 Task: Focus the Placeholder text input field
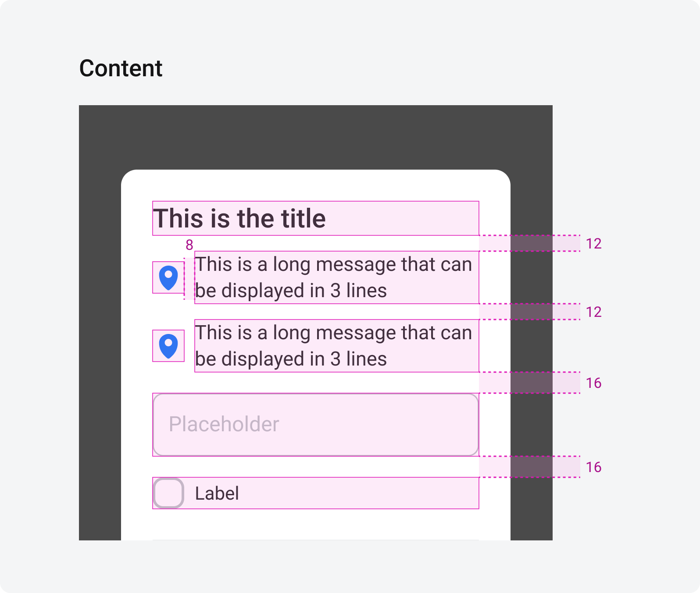point(315,425)
